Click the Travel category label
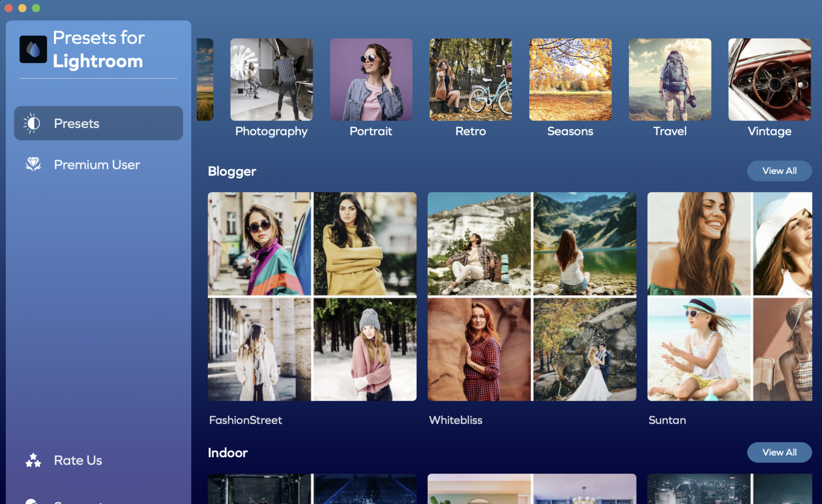The width and height of the screenshot is (822, 504). pyautogui.click(x=670, y=131)
